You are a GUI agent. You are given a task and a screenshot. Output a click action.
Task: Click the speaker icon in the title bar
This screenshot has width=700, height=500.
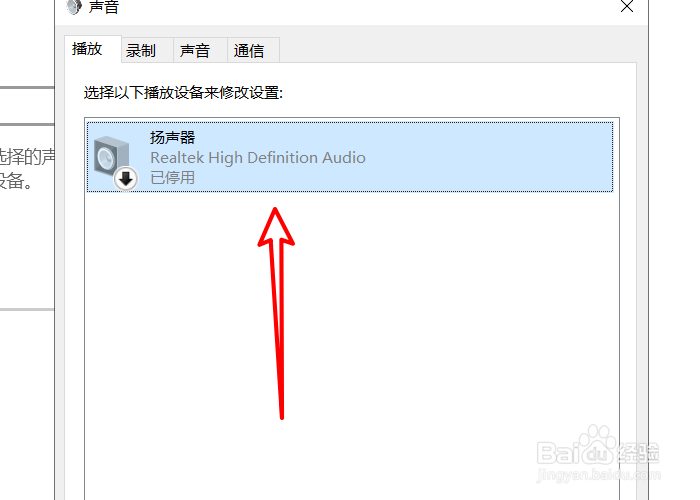pos(74,6)
